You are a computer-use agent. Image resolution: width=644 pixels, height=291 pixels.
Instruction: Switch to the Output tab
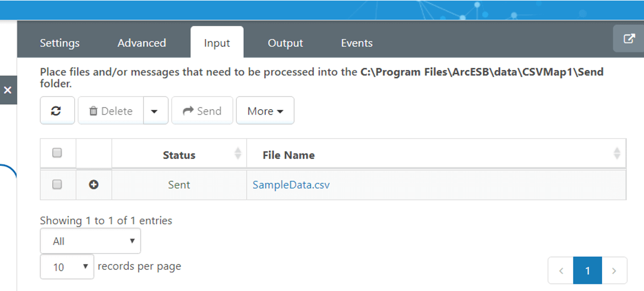285,43
